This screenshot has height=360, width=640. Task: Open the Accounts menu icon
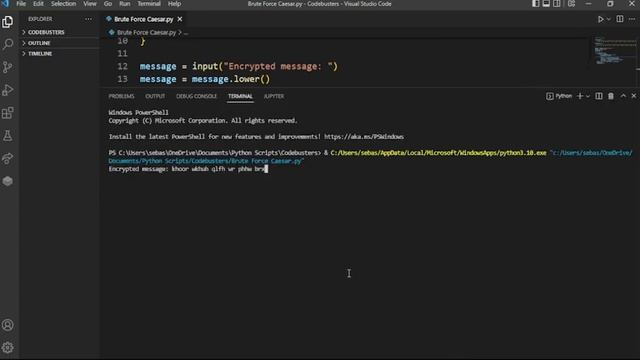coord(7,325)
